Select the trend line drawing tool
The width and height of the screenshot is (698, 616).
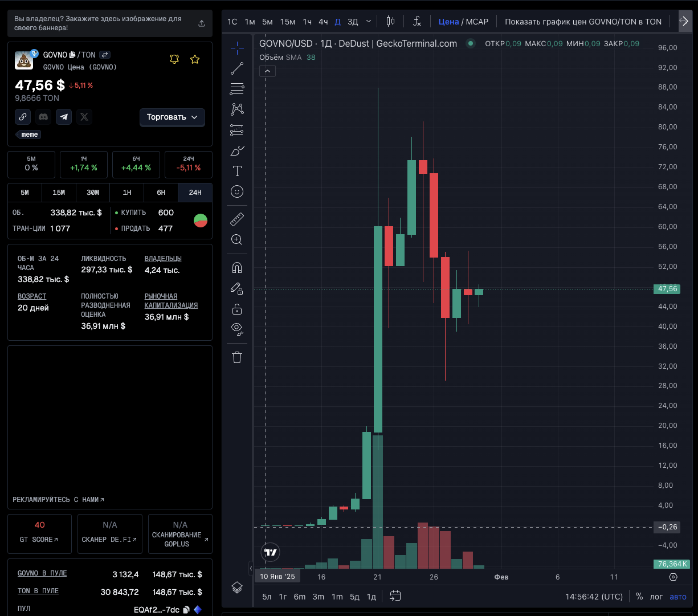click(x=237, y=68)
